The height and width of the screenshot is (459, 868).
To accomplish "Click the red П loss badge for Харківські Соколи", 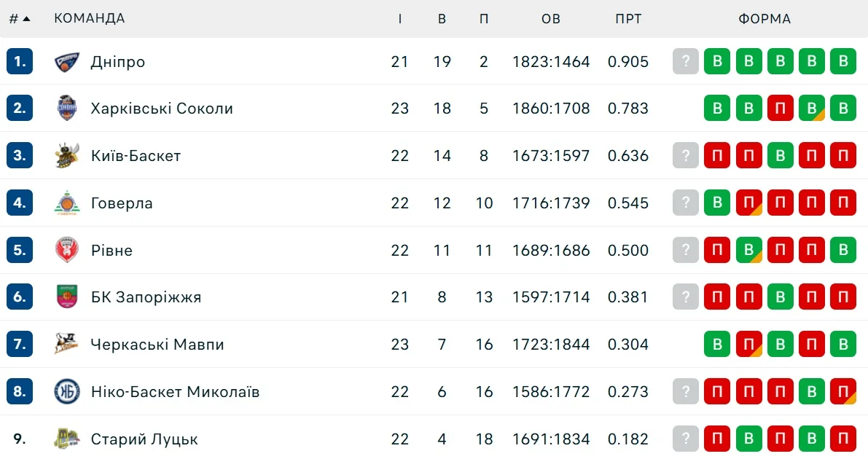I will click(780, 109).
